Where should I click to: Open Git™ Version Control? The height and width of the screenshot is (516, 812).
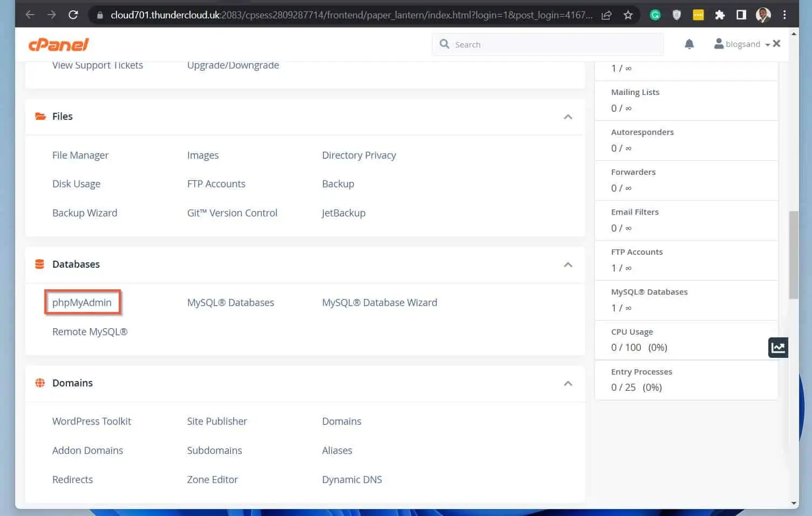[232, 213]
